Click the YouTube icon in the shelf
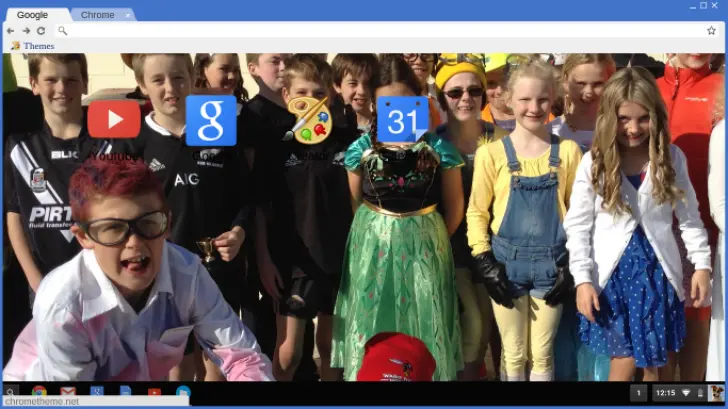This screenshot has width=728, height=409. coord(154,393)
